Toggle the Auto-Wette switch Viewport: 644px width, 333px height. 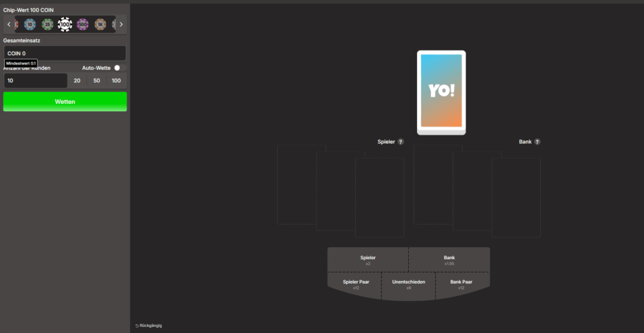119,68
